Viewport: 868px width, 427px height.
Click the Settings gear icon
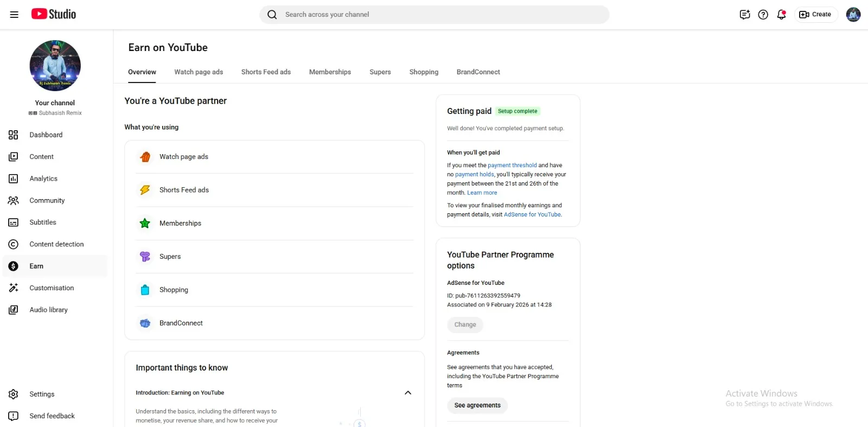14,394
